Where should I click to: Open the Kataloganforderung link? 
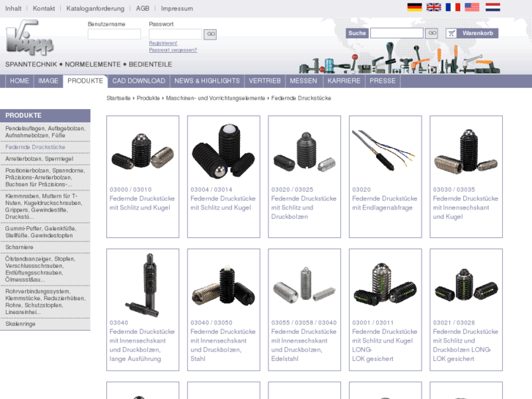(x=95, y=9)
